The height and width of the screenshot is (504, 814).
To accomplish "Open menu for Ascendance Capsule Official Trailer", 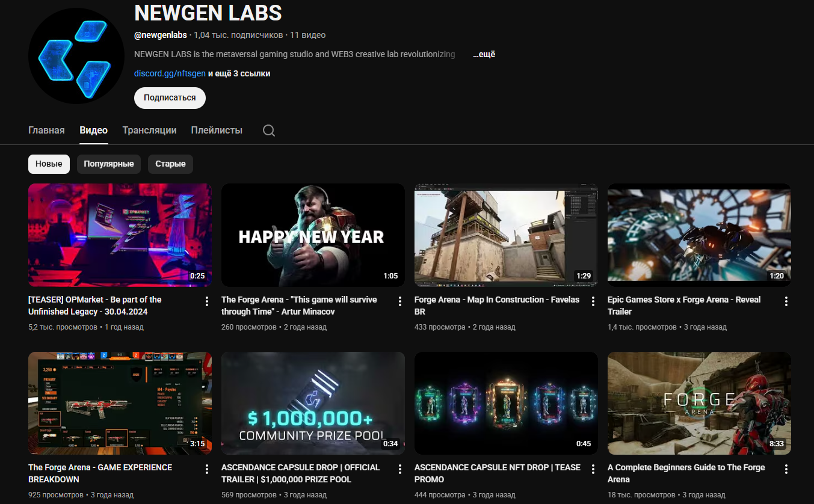I will point(400,469).
